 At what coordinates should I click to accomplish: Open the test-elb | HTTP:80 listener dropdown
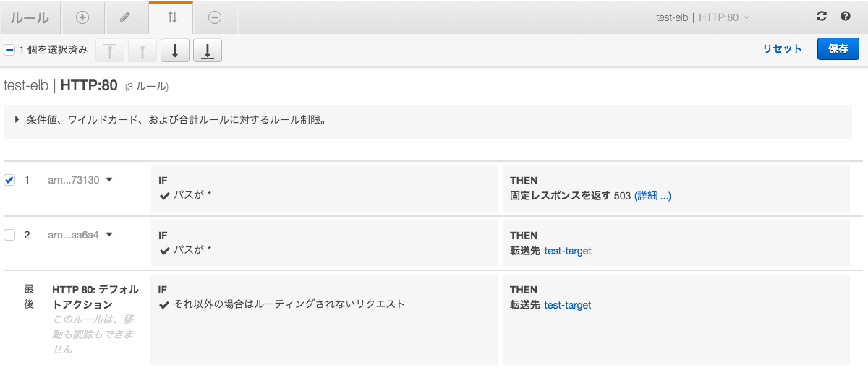(702, 17)
